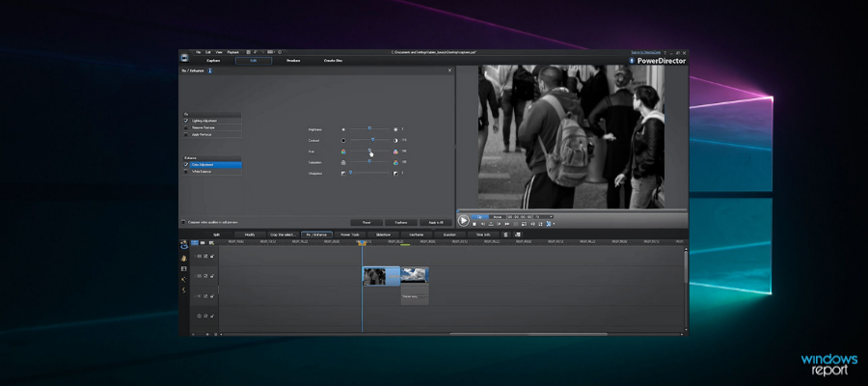Select the black-and-white crowd clip in timeline
The width and height of the screenshot is (868, 386).
tap(381, 276)
